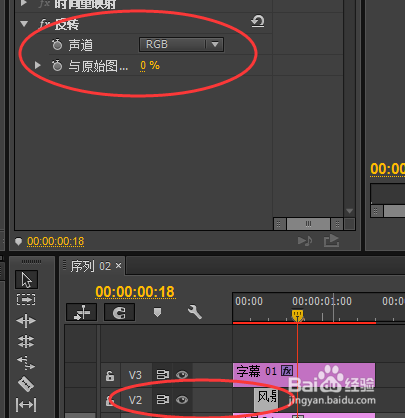Click right handle of zoom scrollbar
The image size is (405, 418).
[x=337, y=224]
